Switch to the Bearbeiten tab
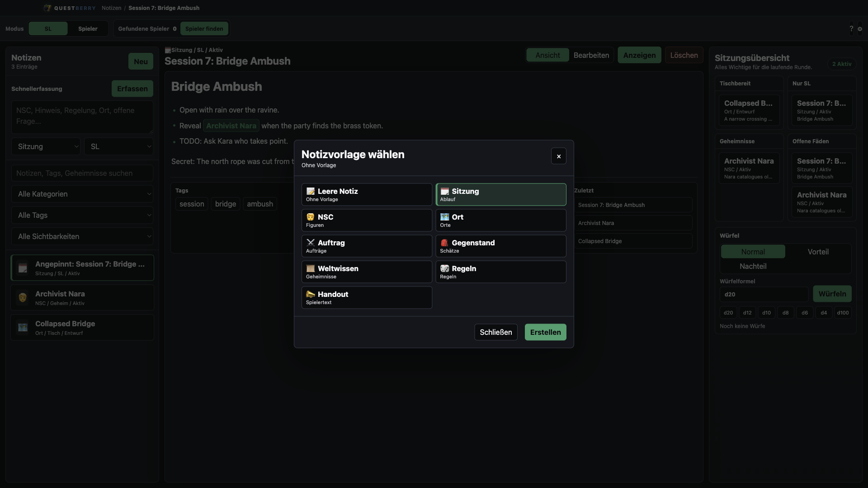This screenshot has height=488, width=868. (591, 55)
